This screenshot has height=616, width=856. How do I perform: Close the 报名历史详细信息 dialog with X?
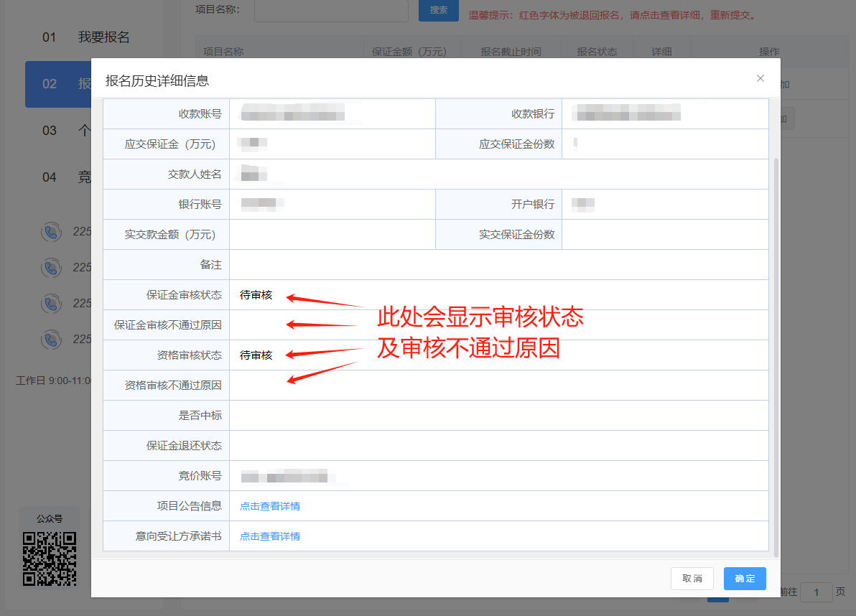pyautogui.click(x=760, y=78)
